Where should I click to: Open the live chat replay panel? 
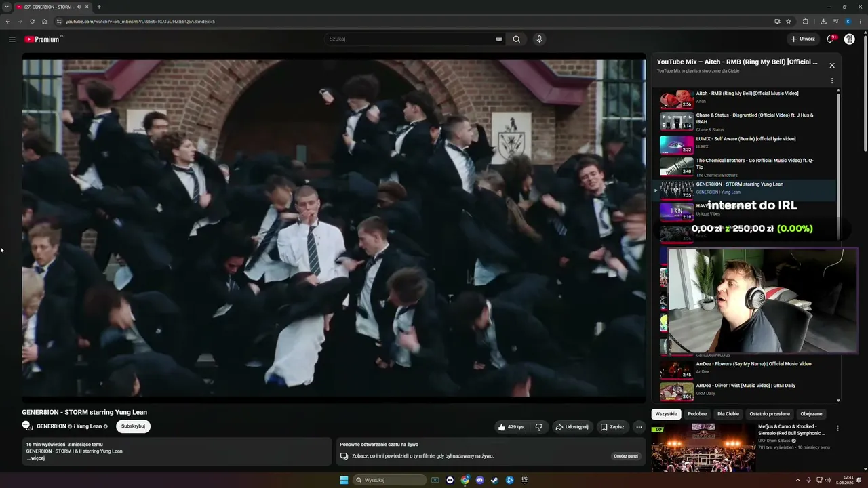[x=626, y=456]
